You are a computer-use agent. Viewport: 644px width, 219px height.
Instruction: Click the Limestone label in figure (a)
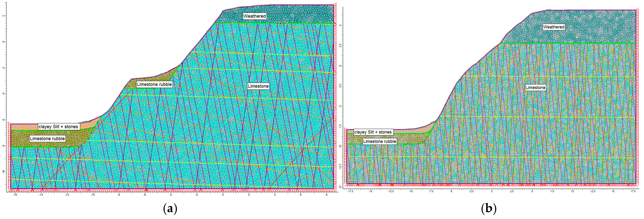coord(258,86)
